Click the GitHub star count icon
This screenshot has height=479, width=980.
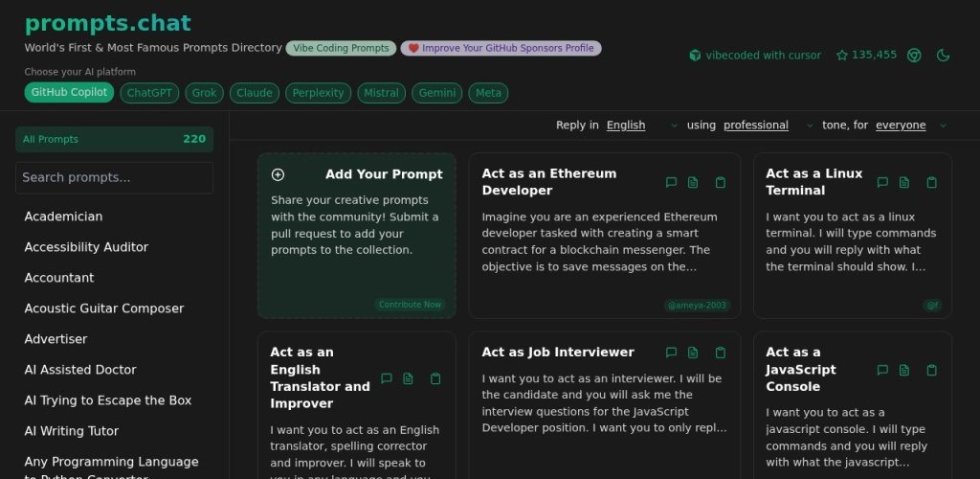pos(842,56)
